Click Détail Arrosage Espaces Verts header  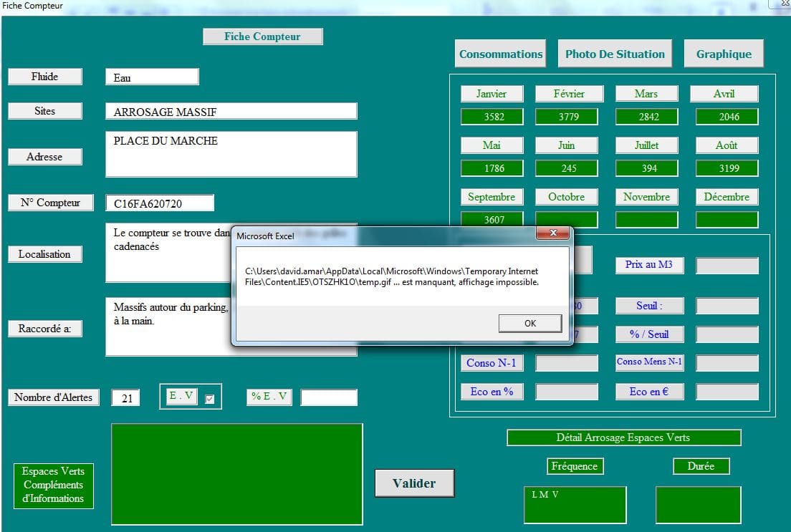(623, 437)
